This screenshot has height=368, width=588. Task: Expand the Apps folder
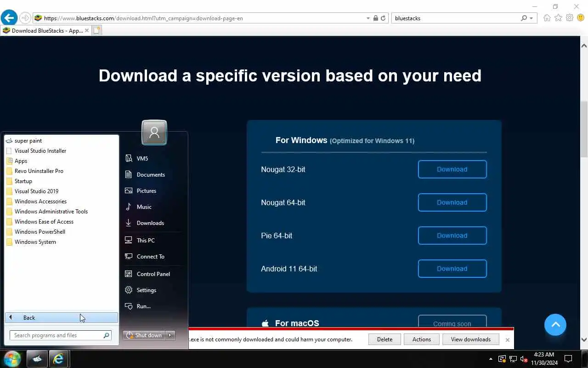click(62, 161)
